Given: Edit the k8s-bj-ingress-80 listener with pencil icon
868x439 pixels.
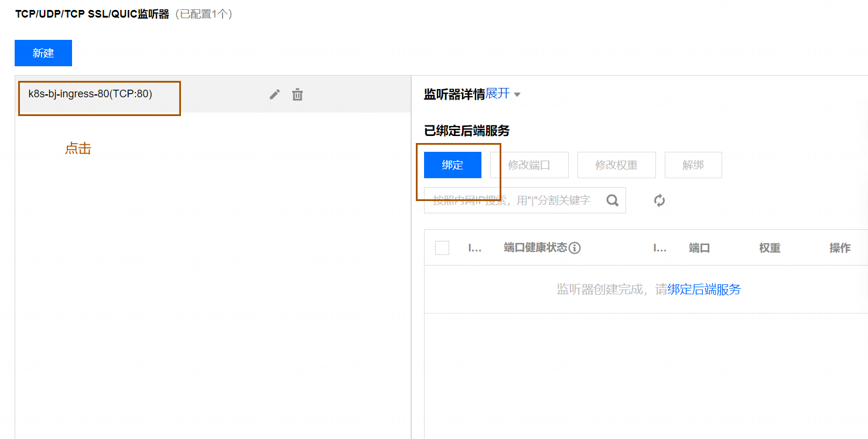Looking at the screenshot, I should (x=275, y=94).
